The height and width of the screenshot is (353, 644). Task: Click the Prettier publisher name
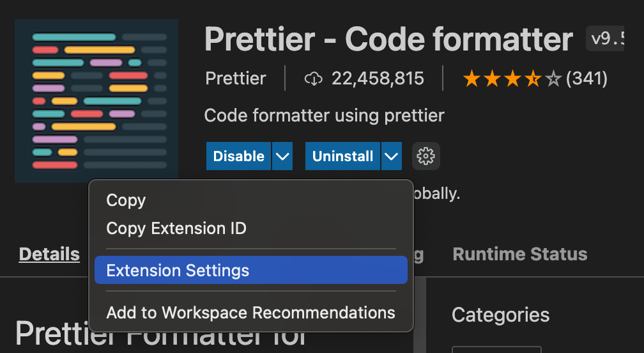tap(236, 78)
